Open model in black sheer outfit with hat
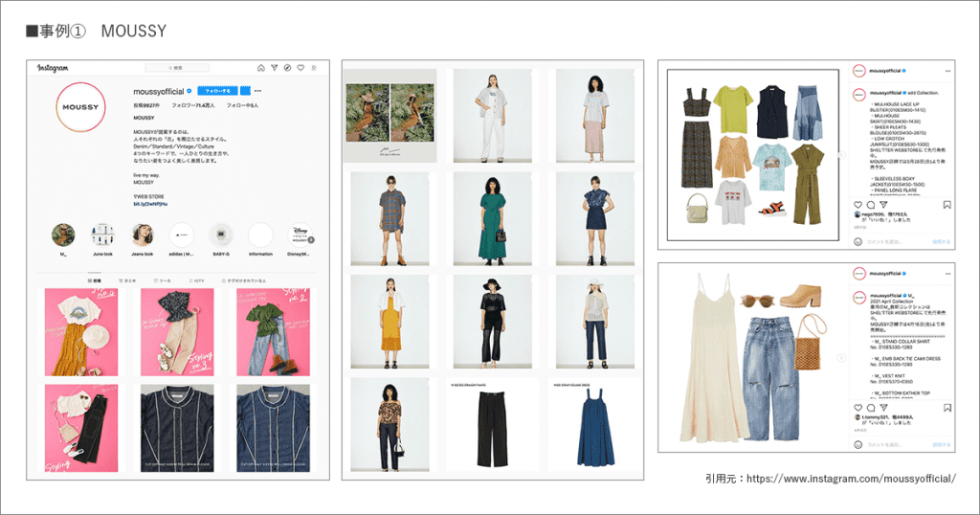The image size is (980, 515). click(493, 322)
